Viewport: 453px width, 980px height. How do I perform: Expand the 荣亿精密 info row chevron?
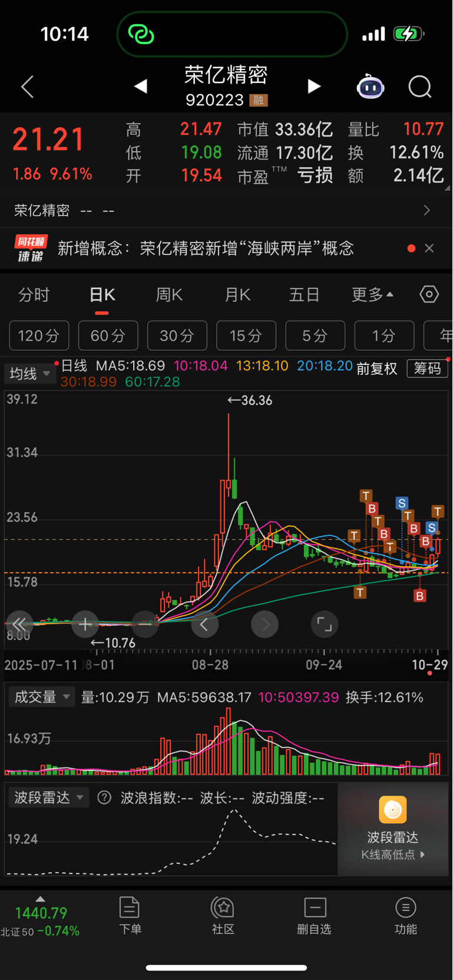click(x=426, y=210)
